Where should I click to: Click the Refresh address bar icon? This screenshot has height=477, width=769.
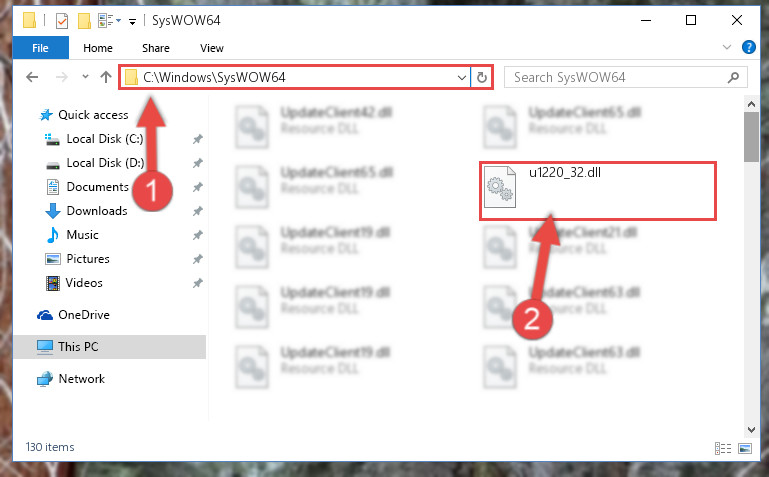click(x=482, y=77)
